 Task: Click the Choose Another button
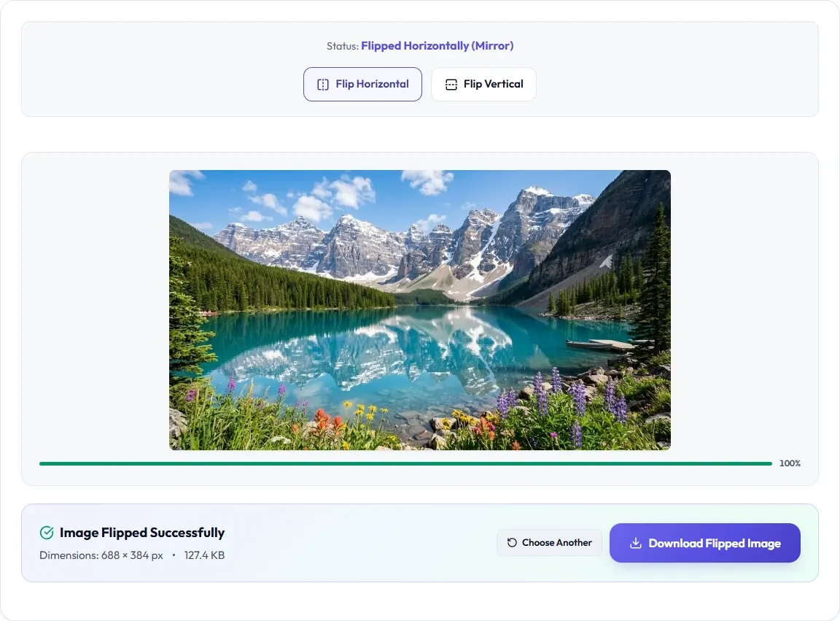pyautogui.click(x=549, y=543)
